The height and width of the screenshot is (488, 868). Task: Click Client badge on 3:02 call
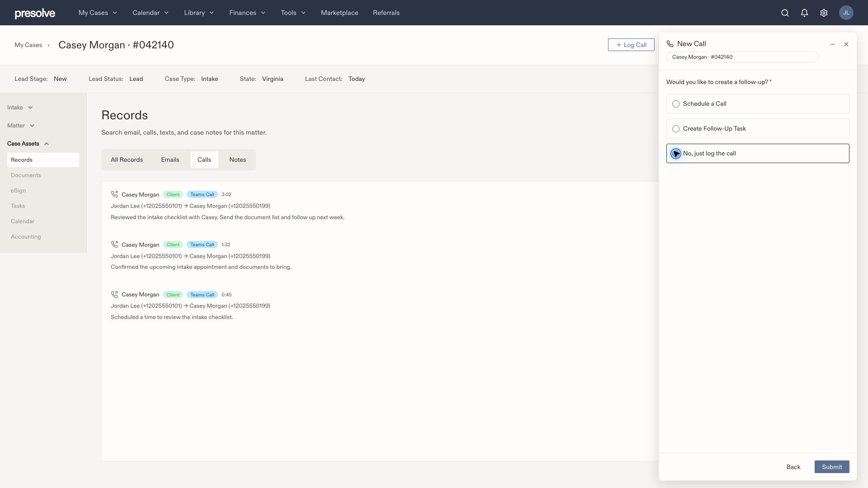(x=173, y=194)
